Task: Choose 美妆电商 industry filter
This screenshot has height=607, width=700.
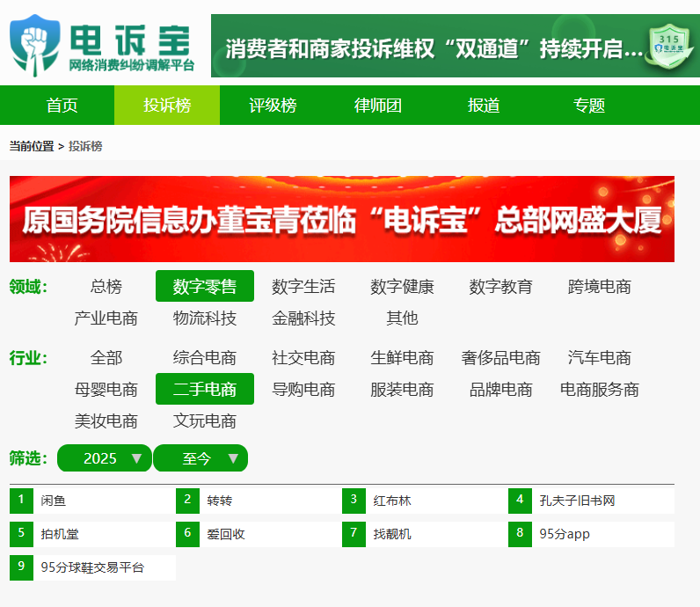Action: (x=106, y=421)
